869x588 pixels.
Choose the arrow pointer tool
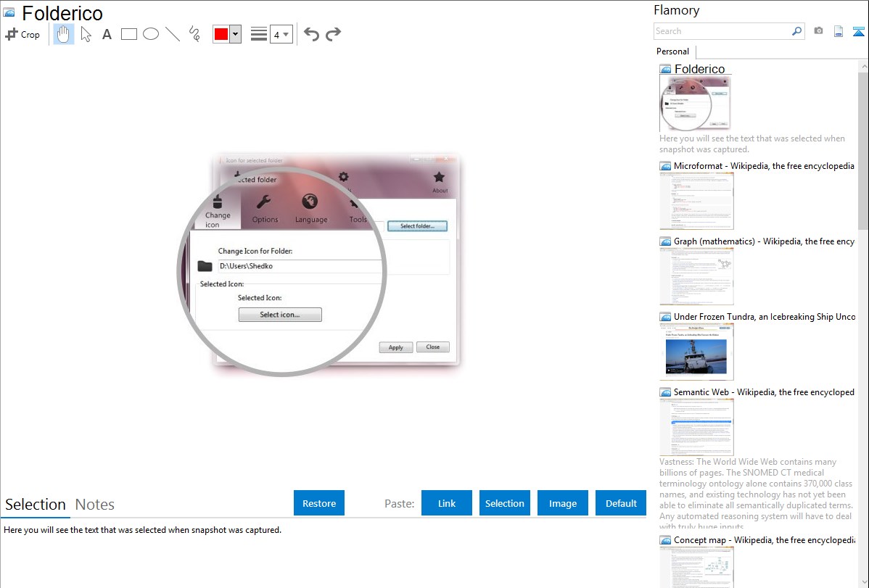[86, 34]
